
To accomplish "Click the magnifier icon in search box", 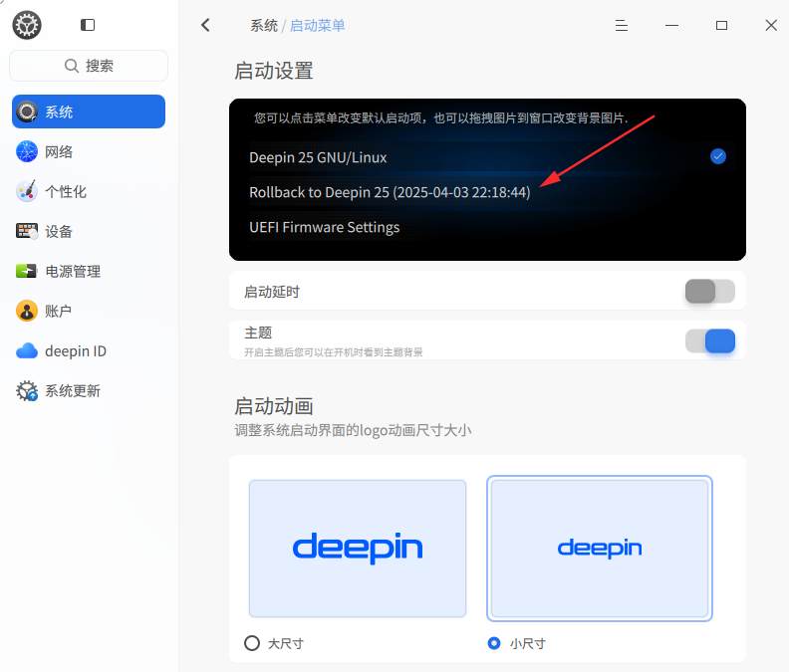I will (72, 66).
